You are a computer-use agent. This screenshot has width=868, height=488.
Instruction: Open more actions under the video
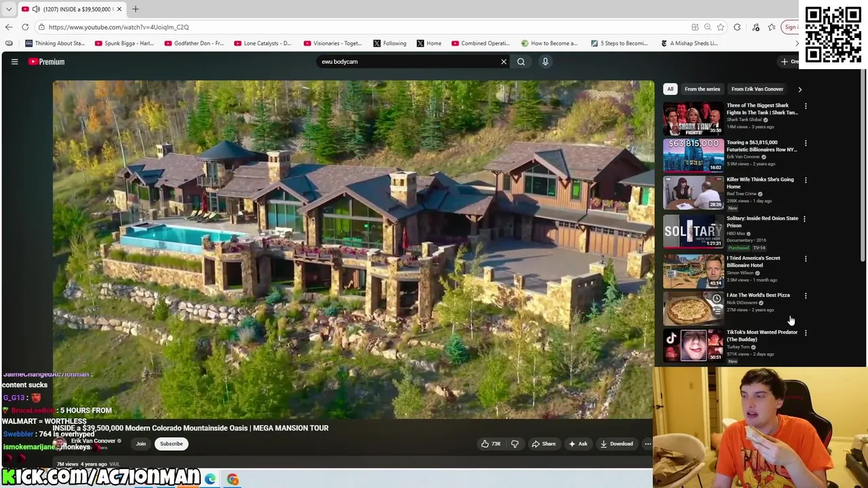click(648, 444)
